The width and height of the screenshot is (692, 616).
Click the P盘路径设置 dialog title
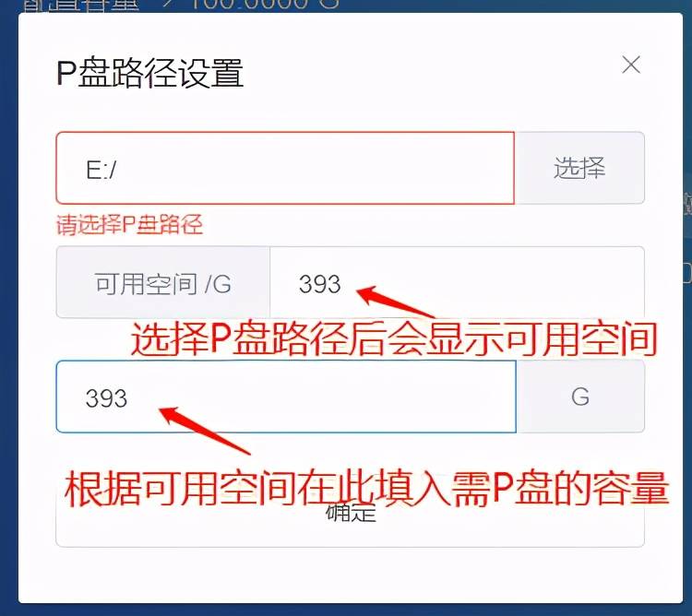click(150, 73)
